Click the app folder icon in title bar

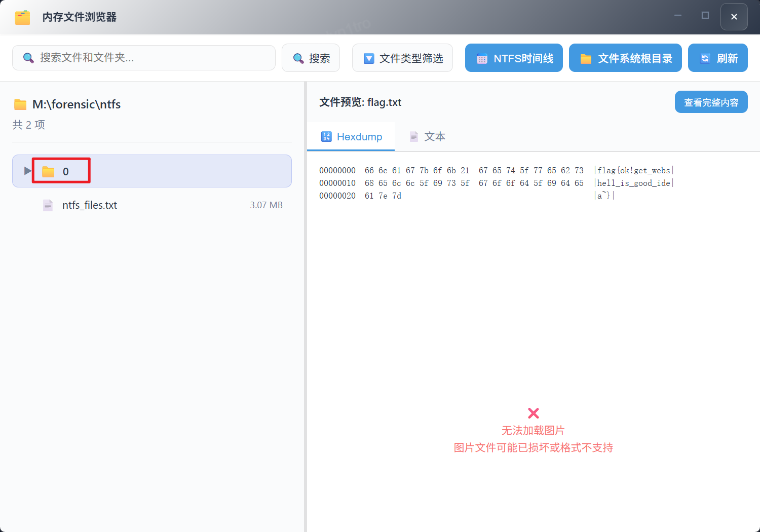click(22, 17)
